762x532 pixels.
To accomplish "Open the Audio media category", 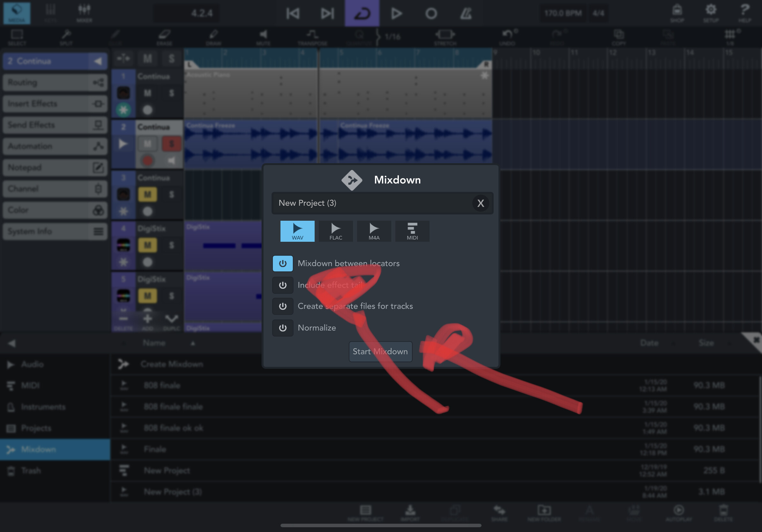I will [x=32, y=364].
